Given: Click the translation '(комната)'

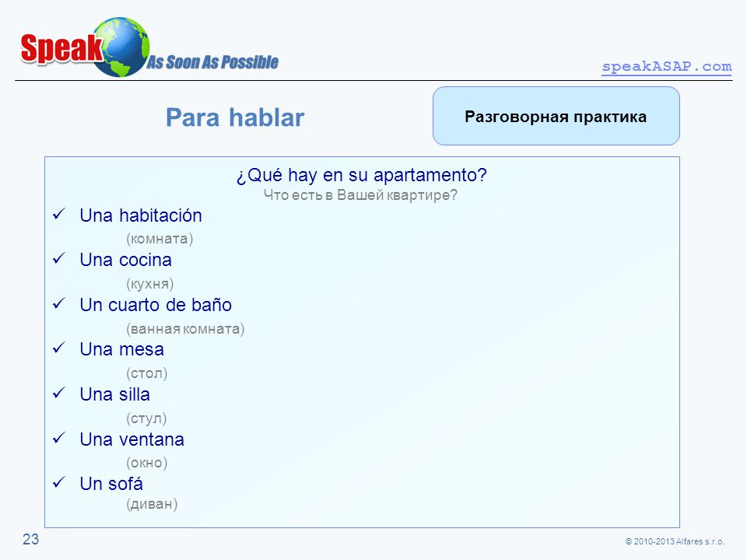Looking at the screenshot, I should click(160, 239).
